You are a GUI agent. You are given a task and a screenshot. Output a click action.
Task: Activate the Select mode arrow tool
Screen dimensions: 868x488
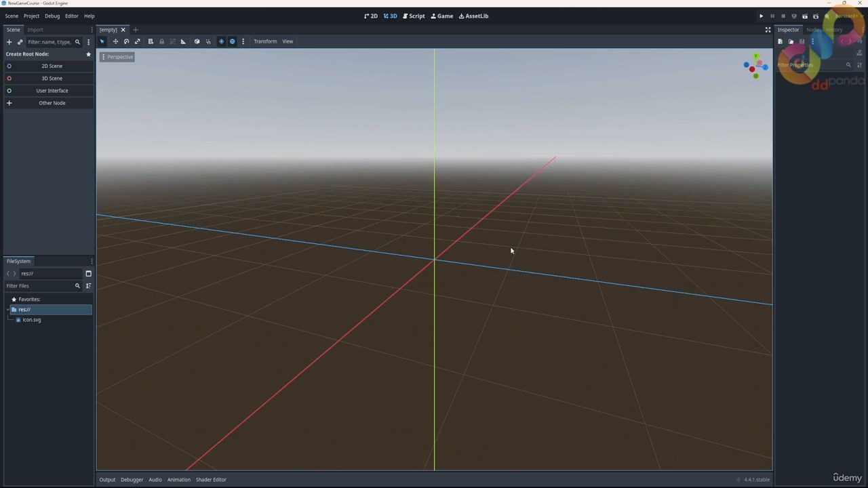tap(102, 41)
